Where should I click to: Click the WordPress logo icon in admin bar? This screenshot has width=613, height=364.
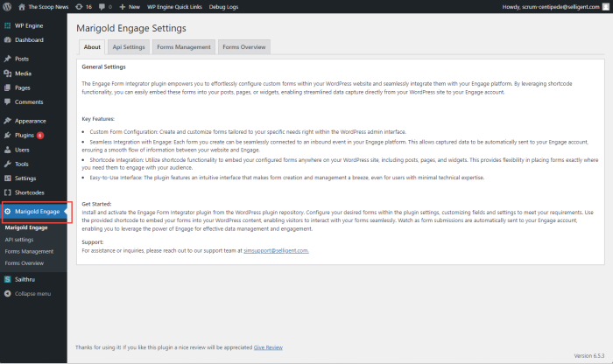tap(7, 5)
